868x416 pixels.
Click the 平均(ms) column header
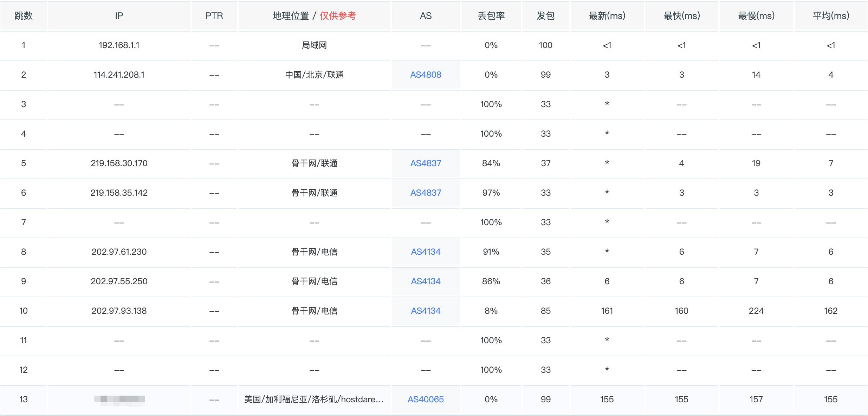pyautogui.click(x=831, y=16)
